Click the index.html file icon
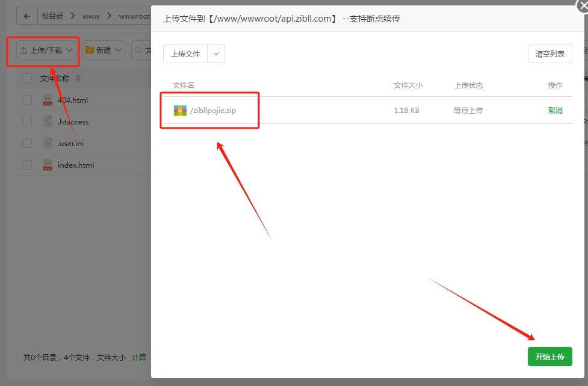Viewport: 588px width, 386px height. tap(48, 165)
